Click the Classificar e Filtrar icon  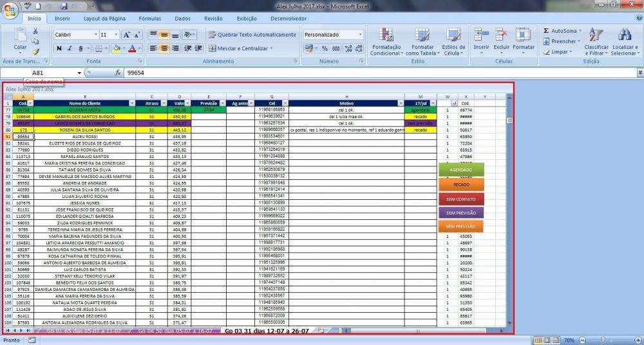(x=596, y=35)
